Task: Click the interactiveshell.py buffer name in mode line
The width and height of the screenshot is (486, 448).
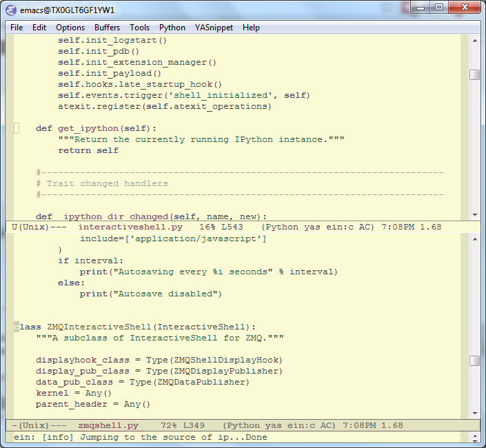Action: click(130, 227)
